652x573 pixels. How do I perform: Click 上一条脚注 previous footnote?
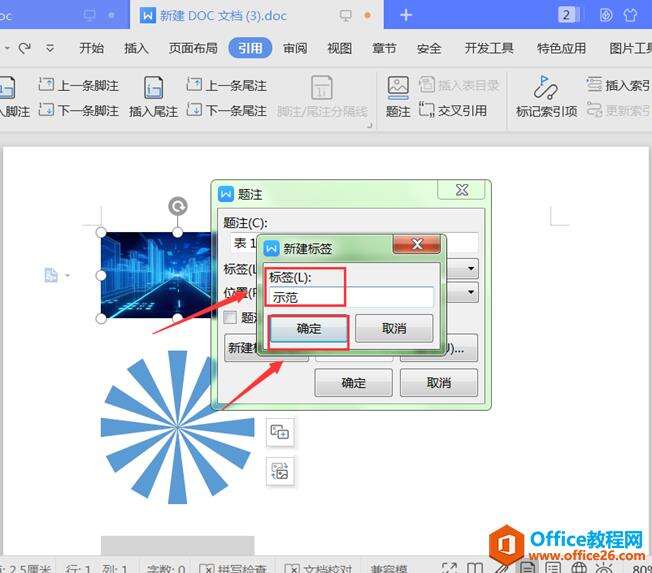(x=79, y=86)
